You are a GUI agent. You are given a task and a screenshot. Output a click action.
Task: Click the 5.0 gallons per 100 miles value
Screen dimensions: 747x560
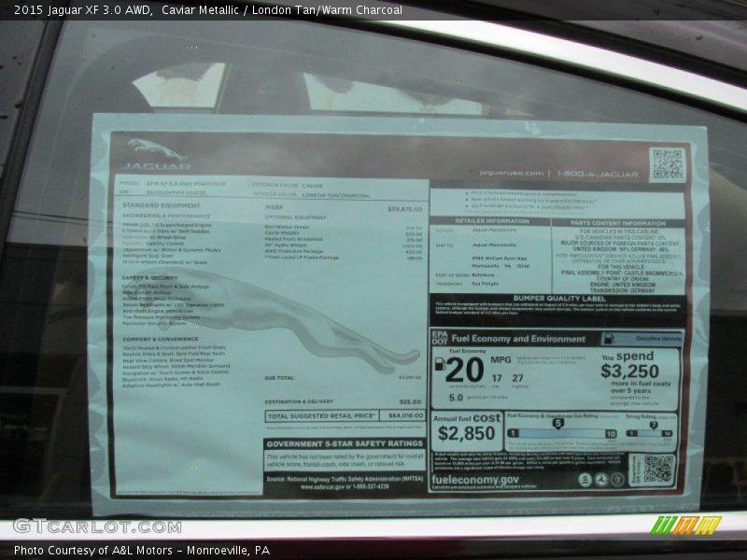tap(456, 398)
